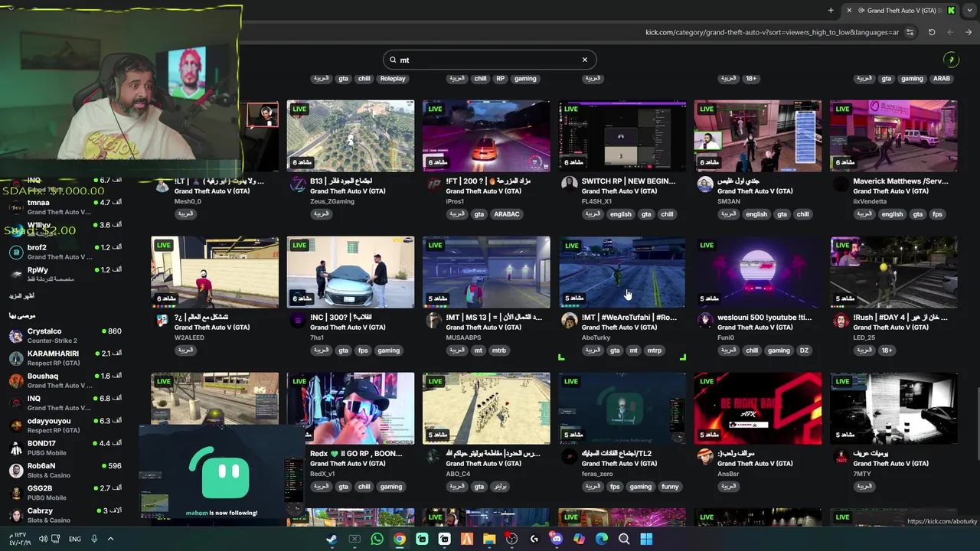Click the search magnifier icon in Kick search

(394, 60)
